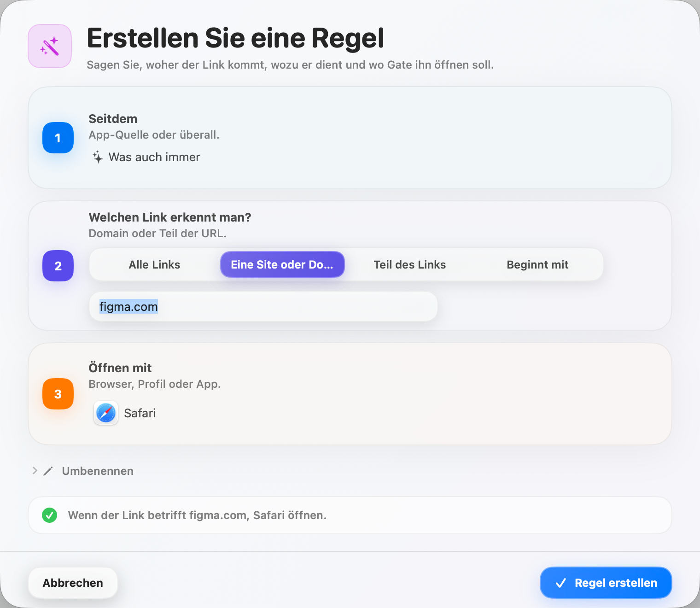Click the purple step 2 badge
The width and height of the screenshot is (700, 608).
(x=58, y=266)
